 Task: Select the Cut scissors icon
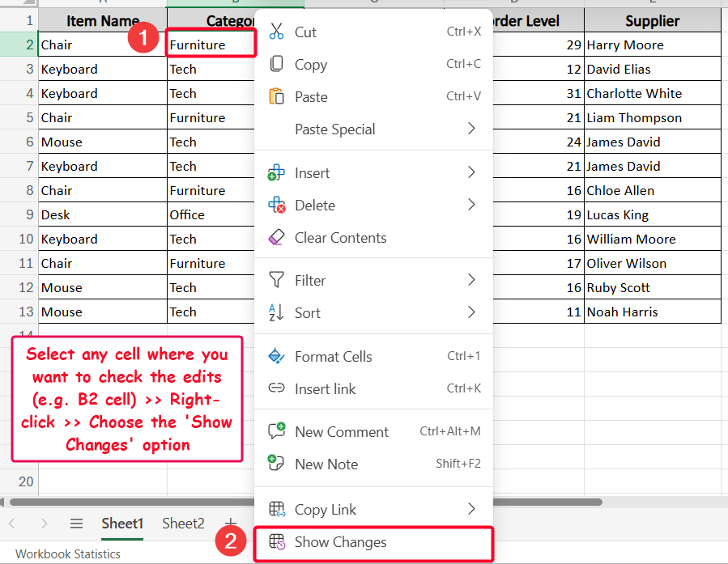275,32
